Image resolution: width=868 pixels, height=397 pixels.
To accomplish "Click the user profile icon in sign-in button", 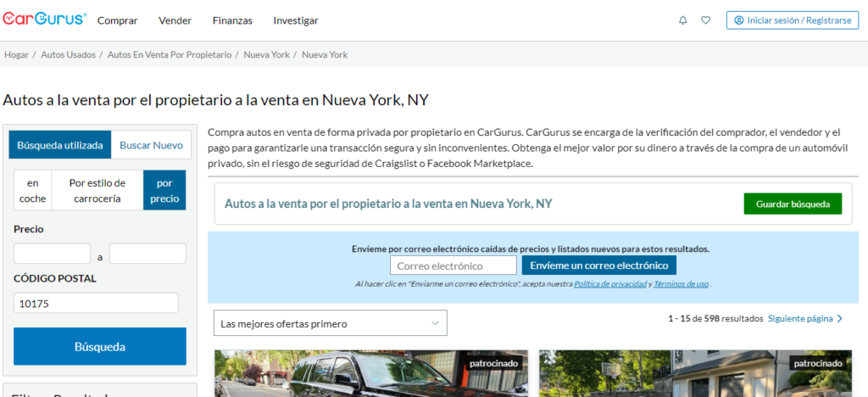I will [739, 20].
